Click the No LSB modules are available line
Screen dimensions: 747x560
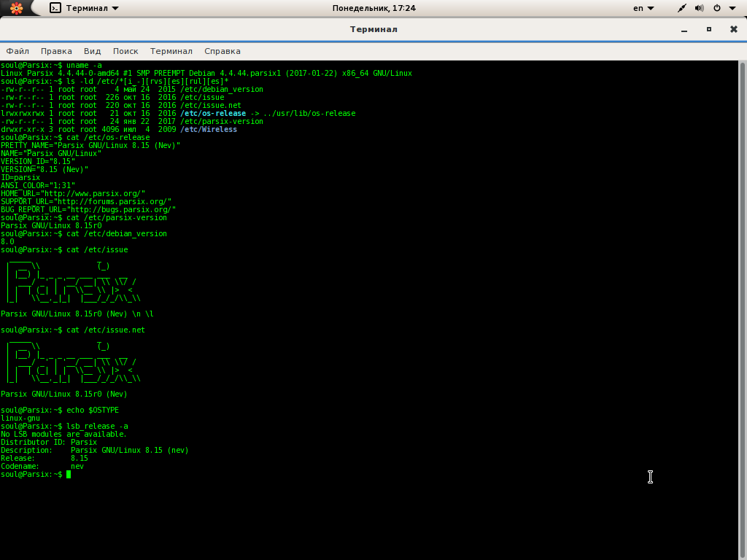(64, 435)
